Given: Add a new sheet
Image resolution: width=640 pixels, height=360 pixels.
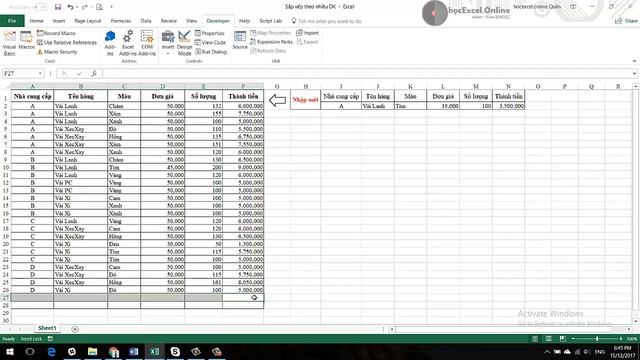Looking at the screenshot, I should [75, 329].
